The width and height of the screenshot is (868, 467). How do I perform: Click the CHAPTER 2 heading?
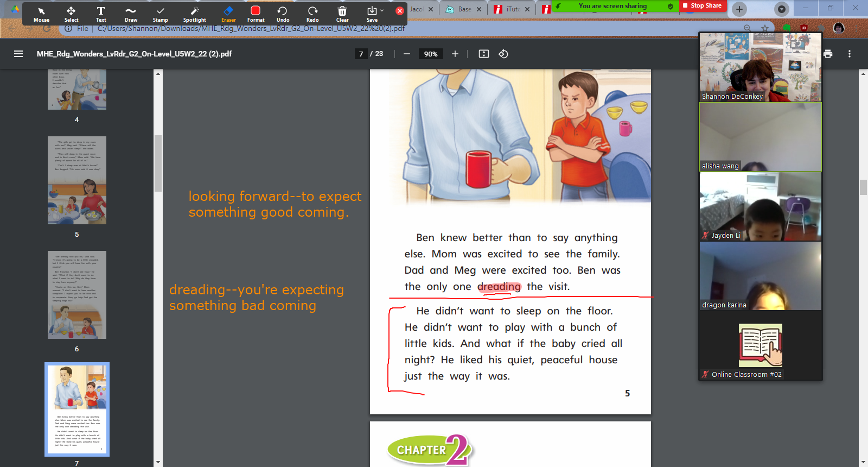pos(430,450)
